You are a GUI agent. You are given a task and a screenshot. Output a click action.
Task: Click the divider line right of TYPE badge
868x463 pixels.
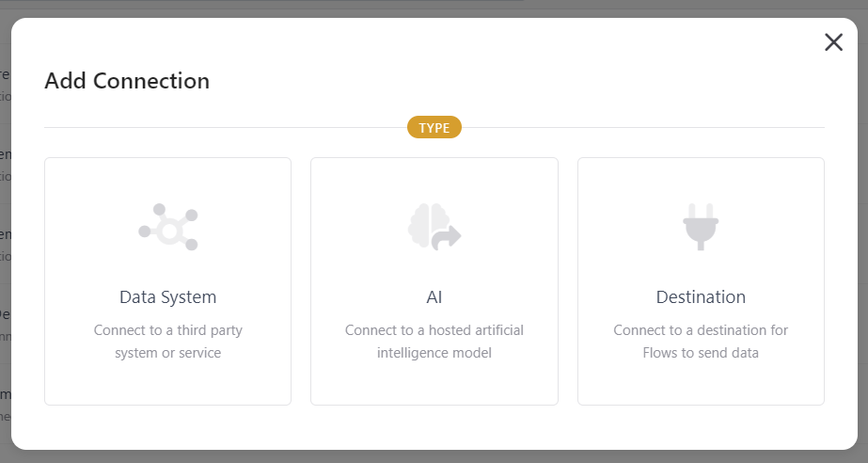pos(643,127)
